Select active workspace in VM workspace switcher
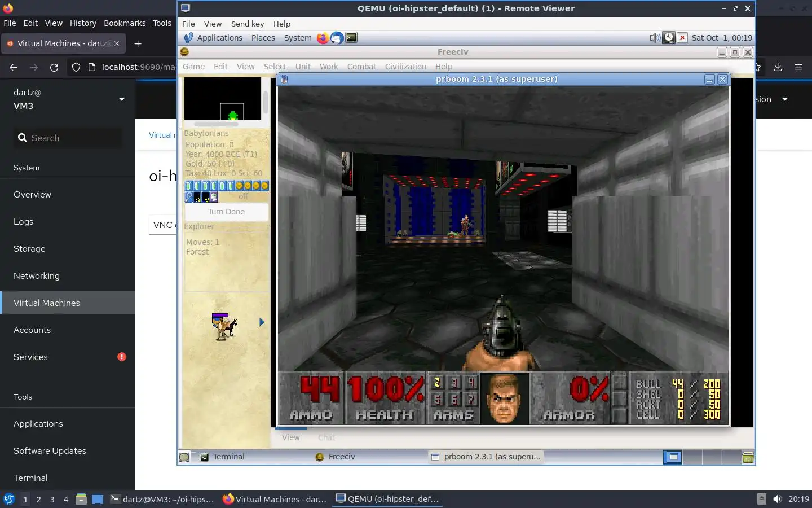The height and width of the screenshot is (508, 812). (673, 457)
